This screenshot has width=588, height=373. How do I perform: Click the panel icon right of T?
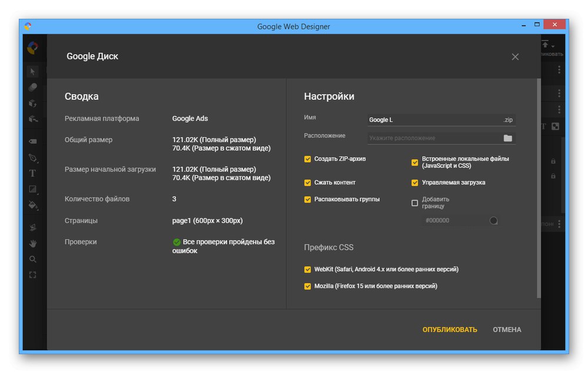click(556, 126)
